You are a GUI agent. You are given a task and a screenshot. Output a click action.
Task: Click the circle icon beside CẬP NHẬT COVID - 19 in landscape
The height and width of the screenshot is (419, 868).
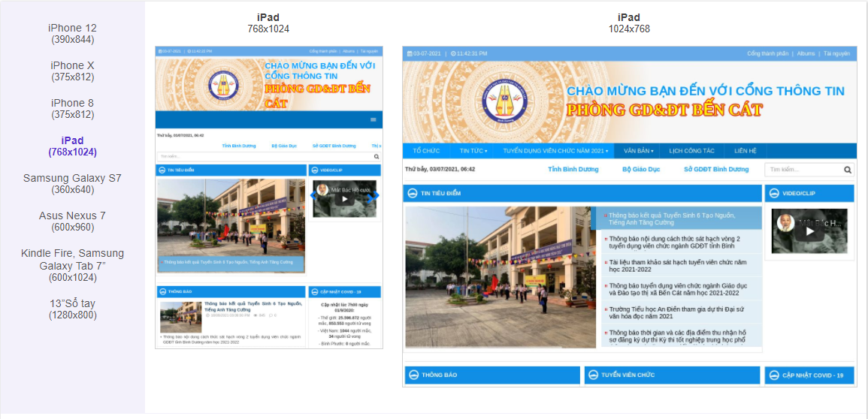coord(772,375)
